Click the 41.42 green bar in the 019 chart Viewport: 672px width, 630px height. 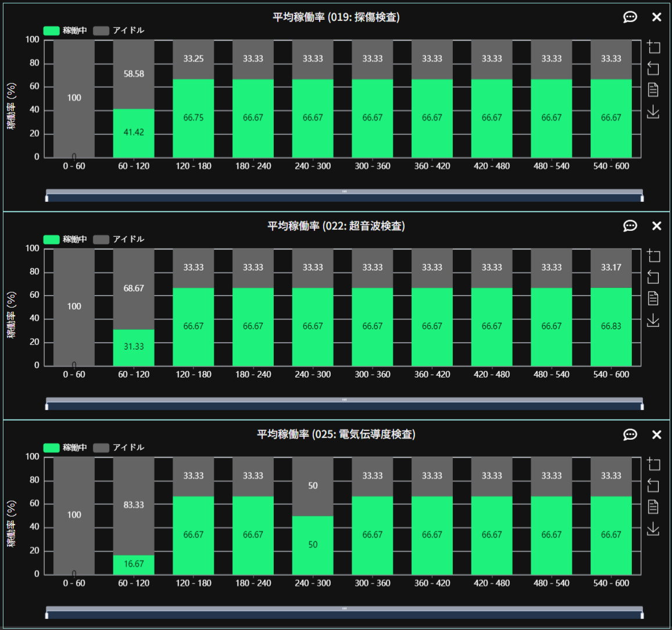click(x=134, y=133)
